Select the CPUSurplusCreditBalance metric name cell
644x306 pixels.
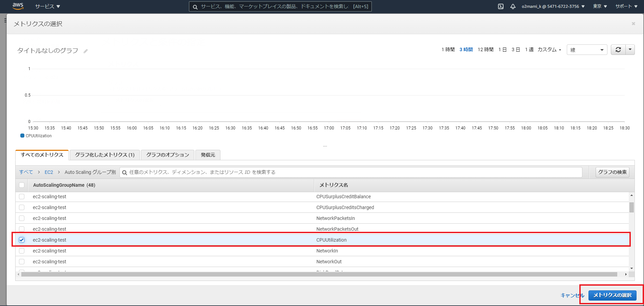(x=343, y=197)
